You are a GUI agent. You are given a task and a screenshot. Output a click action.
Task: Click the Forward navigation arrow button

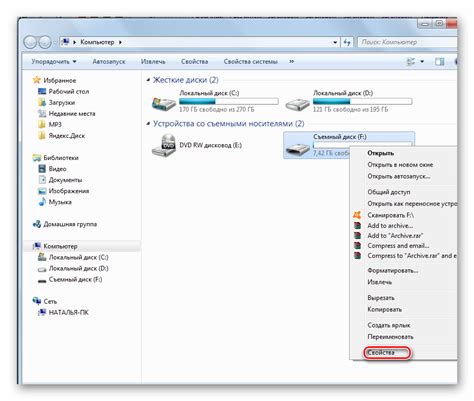pyautogui.click(x=45, y=42)
